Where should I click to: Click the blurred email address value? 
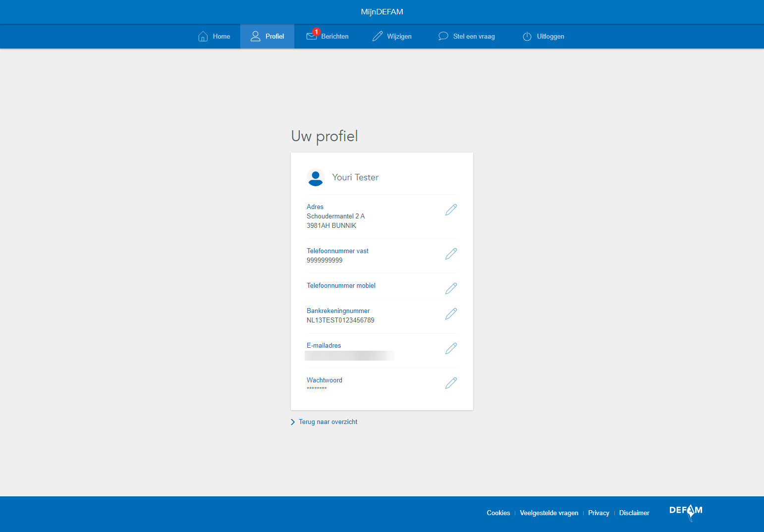[349, 356]
